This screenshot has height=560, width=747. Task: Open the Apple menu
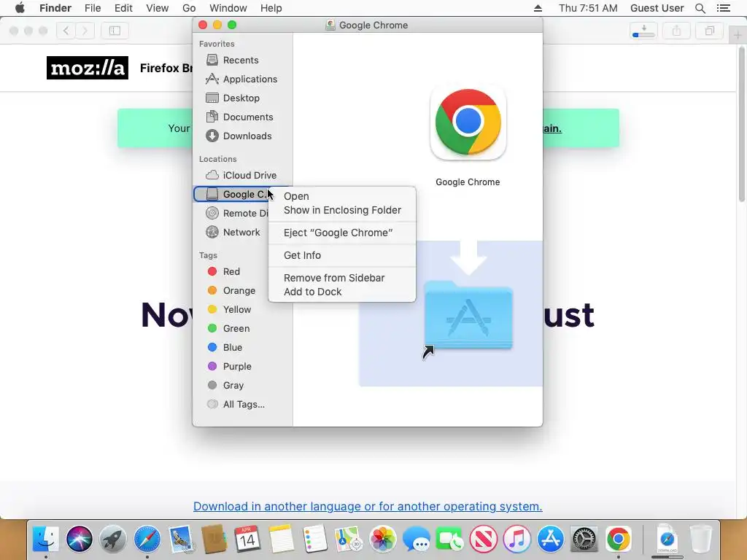(20, 8)
